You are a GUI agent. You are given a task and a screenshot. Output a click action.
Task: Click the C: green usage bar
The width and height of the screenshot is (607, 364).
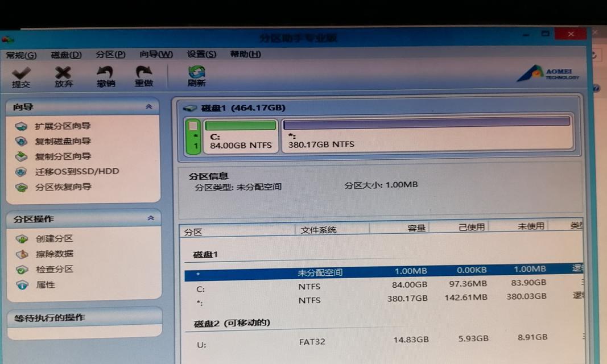point(241,125)
